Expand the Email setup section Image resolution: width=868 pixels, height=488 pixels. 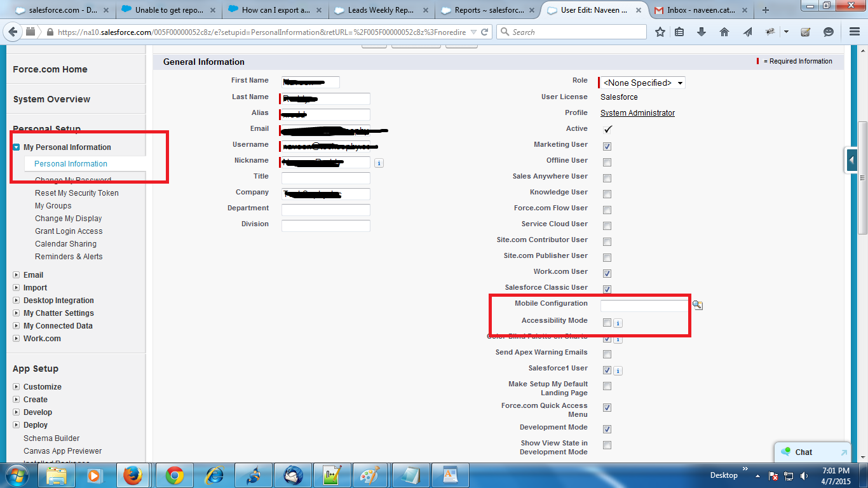pyautogui.click(x=17, y=275)
